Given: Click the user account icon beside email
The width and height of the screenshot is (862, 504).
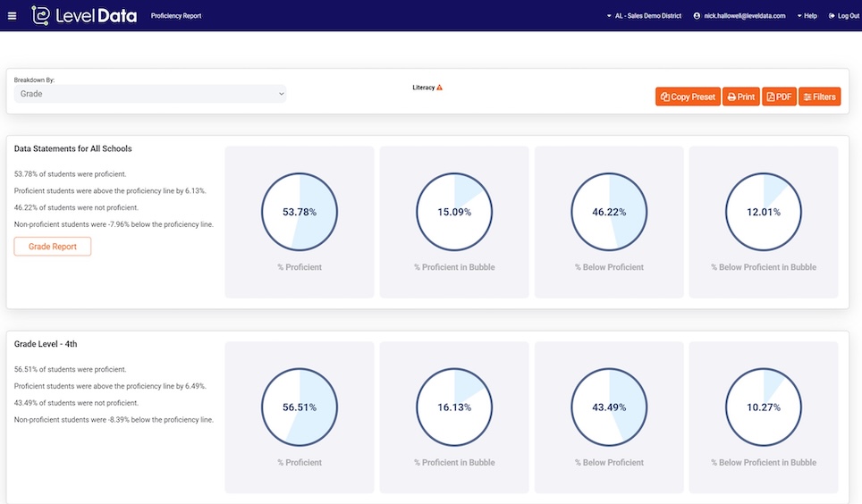Looking at the screenshot, I should [697, 16].
